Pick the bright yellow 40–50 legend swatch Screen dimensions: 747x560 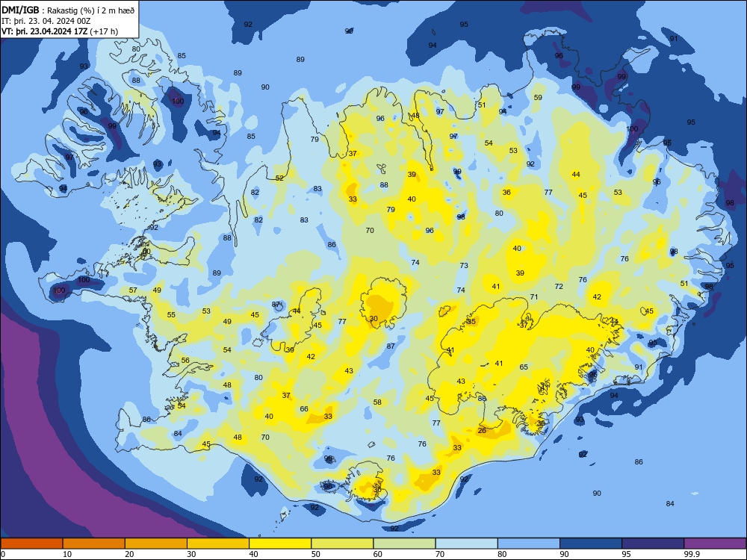point(280,544)
